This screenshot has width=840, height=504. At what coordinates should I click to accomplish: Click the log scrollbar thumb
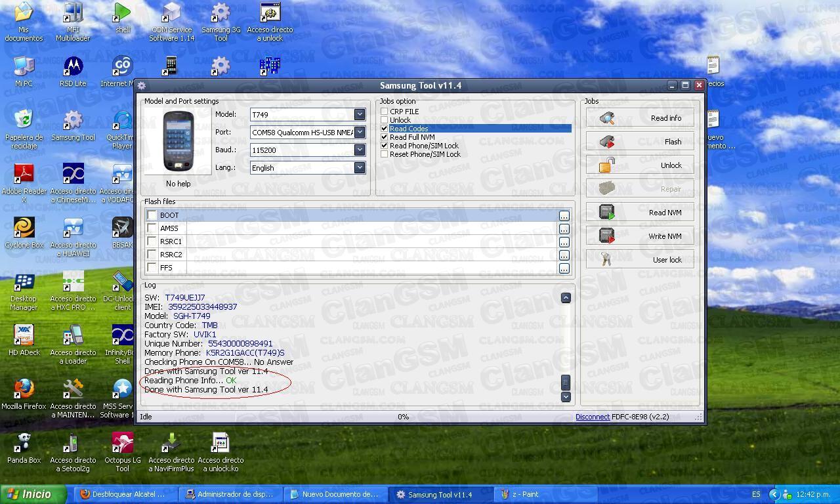click(566, 382)
